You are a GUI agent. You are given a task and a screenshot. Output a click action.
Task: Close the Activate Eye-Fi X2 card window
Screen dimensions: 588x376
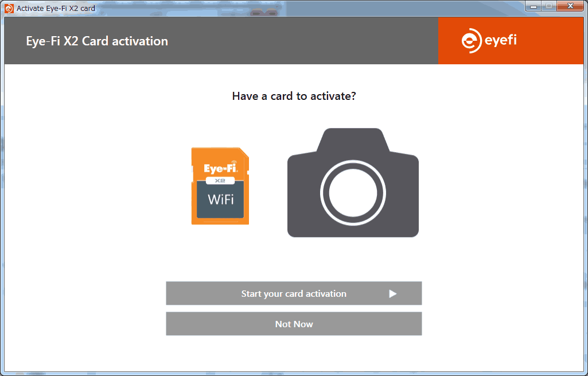570,6
